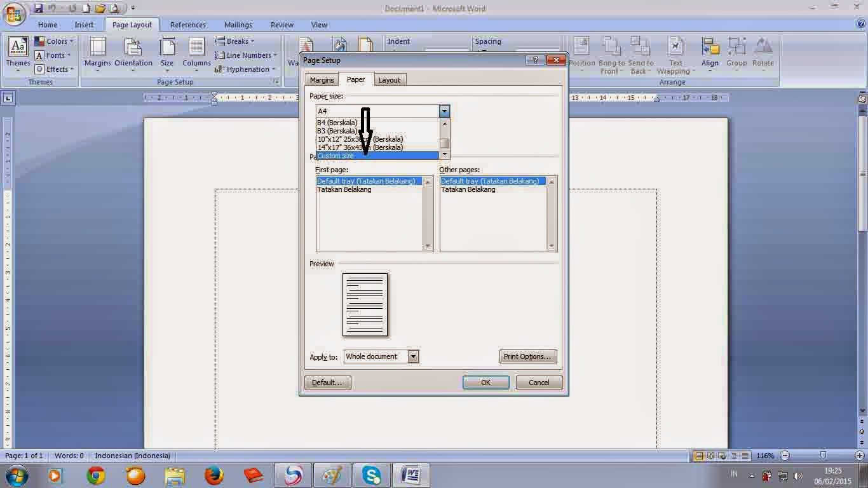Click Words: 0 in the status bar
Image resolution: width=868 pixels, height=488 pixels.
pos(69,456)
